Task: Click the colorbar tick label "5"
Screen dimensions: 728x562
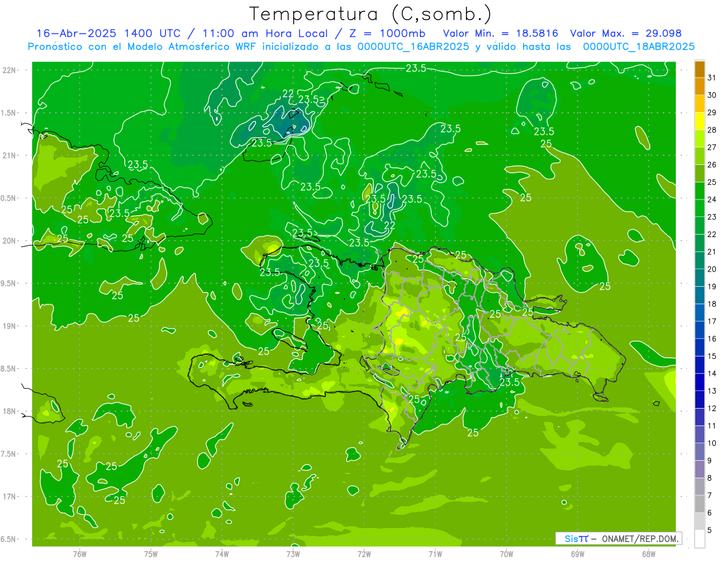Action: [x=710, y=530]
